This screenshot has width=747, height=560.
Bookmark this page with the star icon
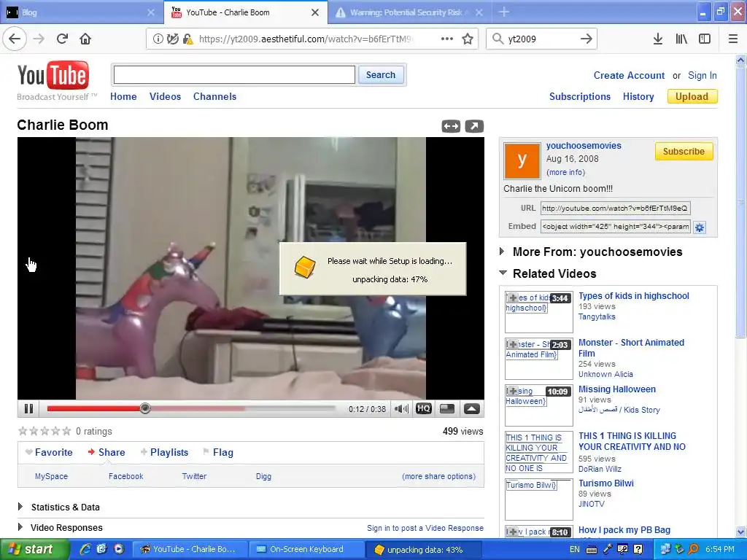point(468,39)
